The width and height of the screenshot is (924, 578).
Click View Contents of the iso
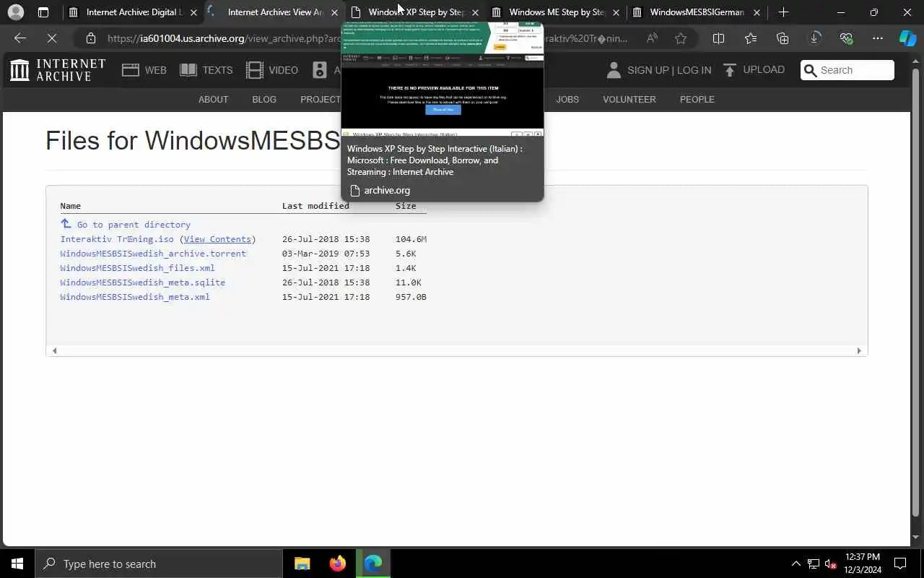click(217, 239)
